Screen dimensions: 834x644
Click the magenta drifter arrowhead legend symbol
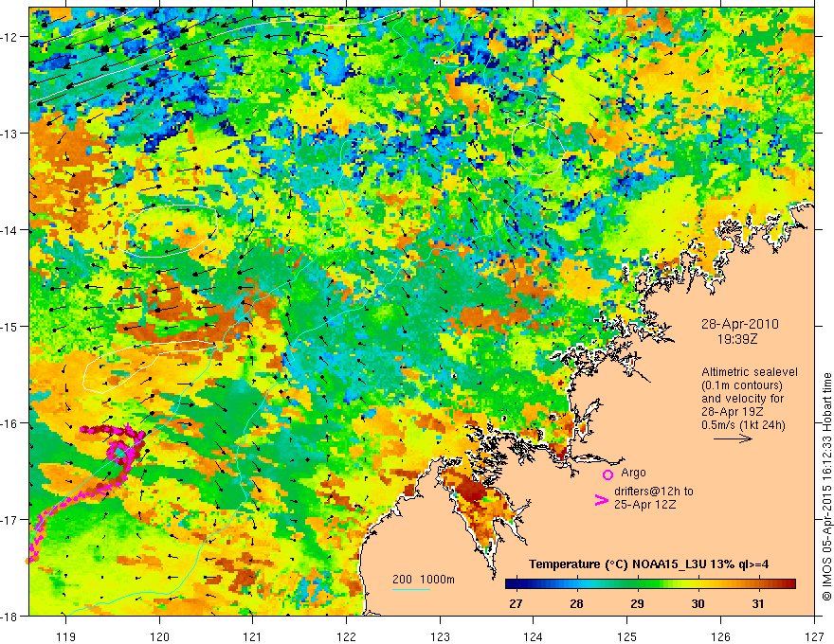coord(601,500)
